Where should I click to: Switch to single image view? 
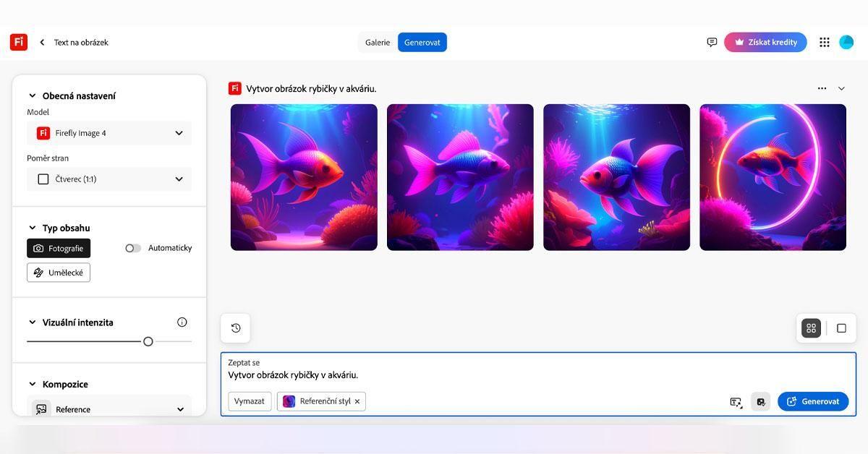841,328
